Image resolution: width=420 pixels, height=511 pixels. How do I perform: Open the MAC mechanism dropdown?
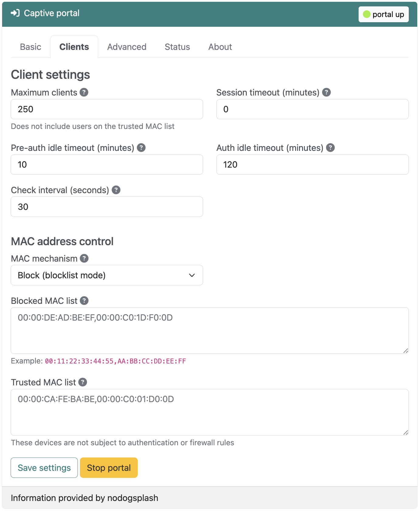(x=107, y=275)
